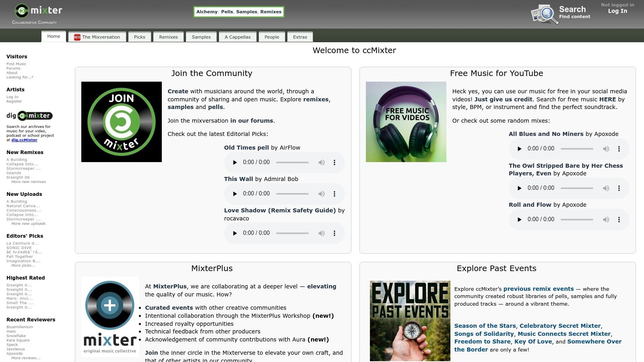Click Curated events link in MixterPlus
This screenshot has width=644, height=362.
[x=169, y=308]
